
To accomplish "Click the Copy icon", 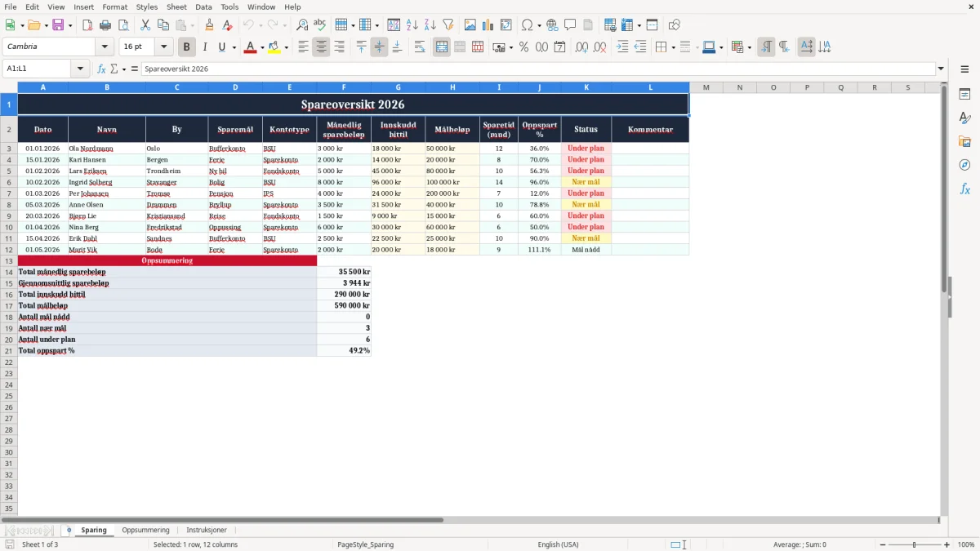I will click(x=163, y=25).
